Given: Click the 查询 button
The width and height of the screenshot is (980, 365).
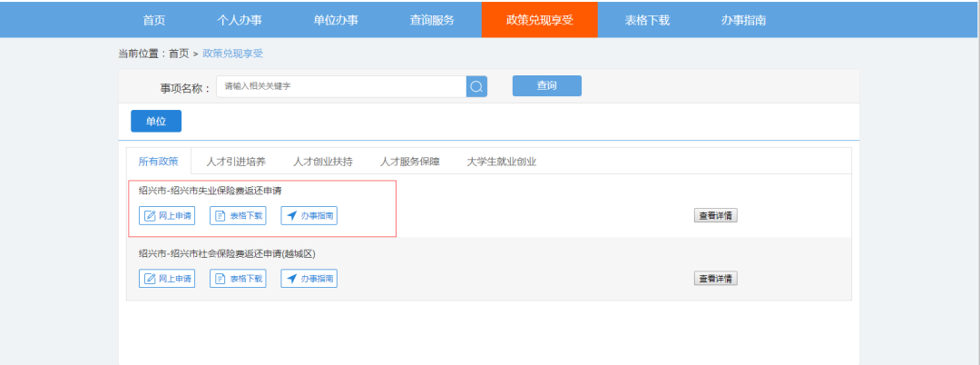Looking at the screenshot, I should pos(547,85).
